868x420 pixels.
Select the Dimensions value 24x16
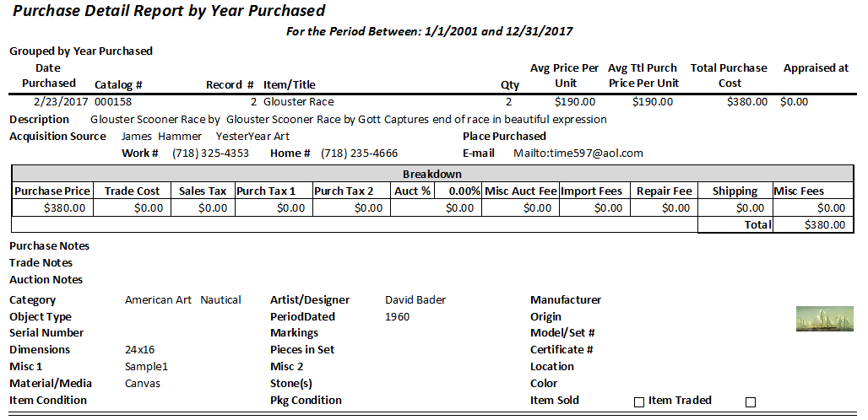pos(139,350)
